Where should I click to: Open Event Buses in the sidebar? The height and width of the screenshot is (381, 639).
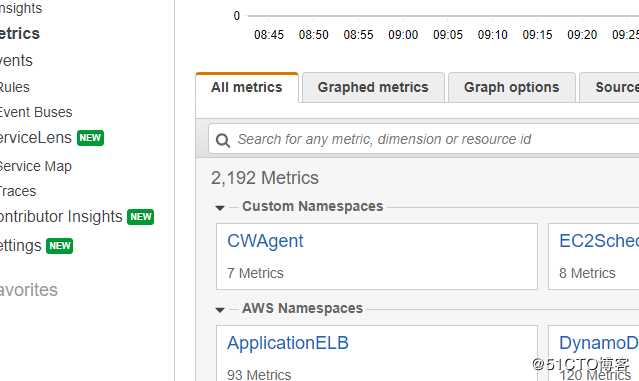pos(36,112)
